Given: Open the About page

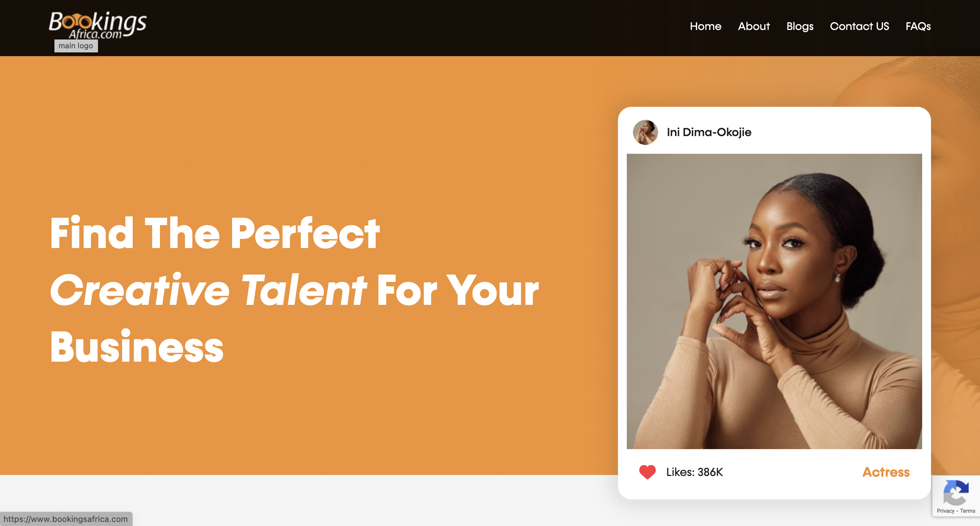Looking at the screenshot, I should (x=754, y=26).
